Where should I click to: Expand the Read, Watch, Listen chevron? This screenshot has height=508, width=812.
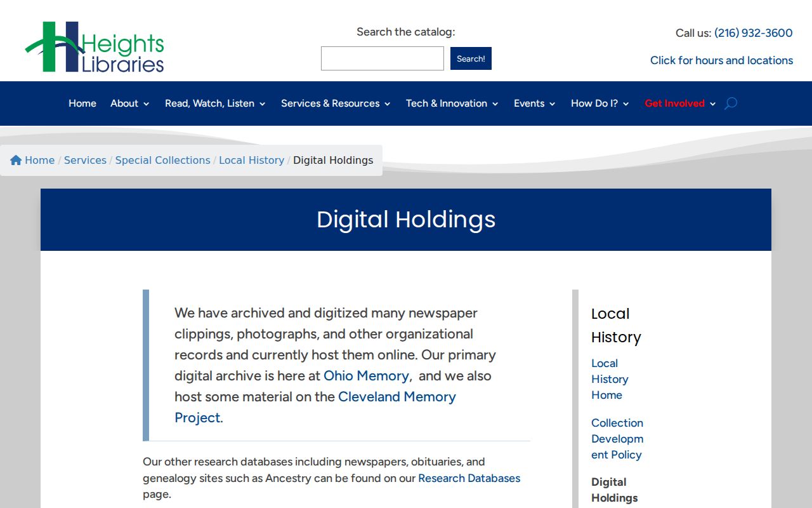[263, 104]
